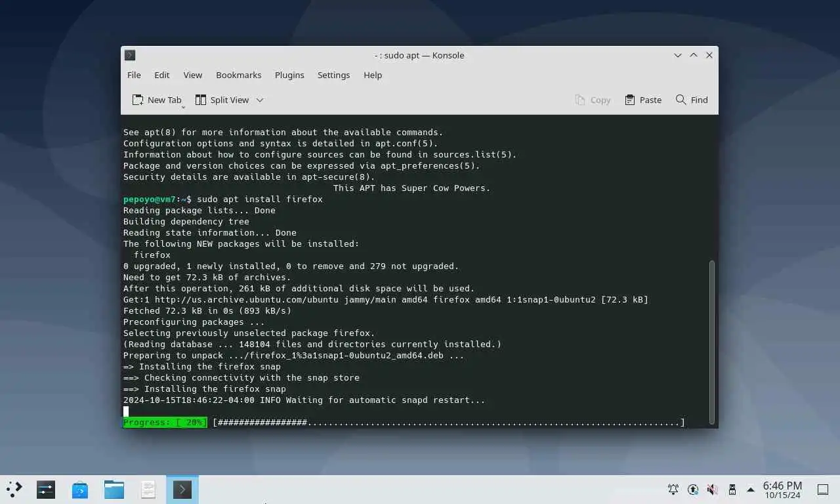
Task: Open the Help menu
Action: click(x=373, y=75)
